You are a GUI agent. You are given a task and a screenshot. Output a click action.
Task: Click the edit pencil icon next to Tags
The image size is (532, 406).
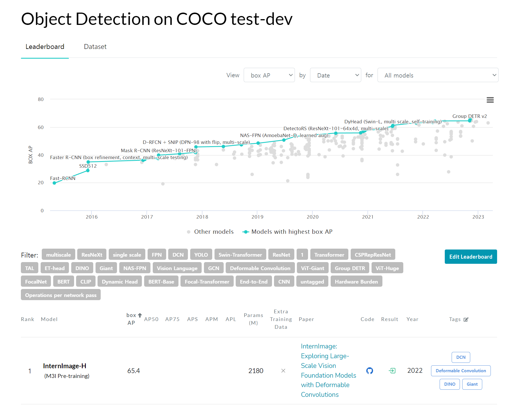(x=466, y=319)
